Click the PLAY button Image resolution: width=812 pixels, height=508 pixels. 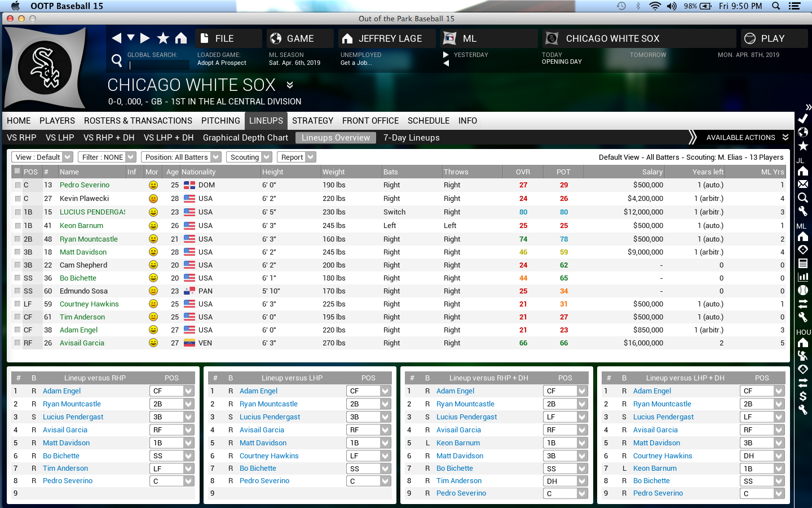click(774, 38)
